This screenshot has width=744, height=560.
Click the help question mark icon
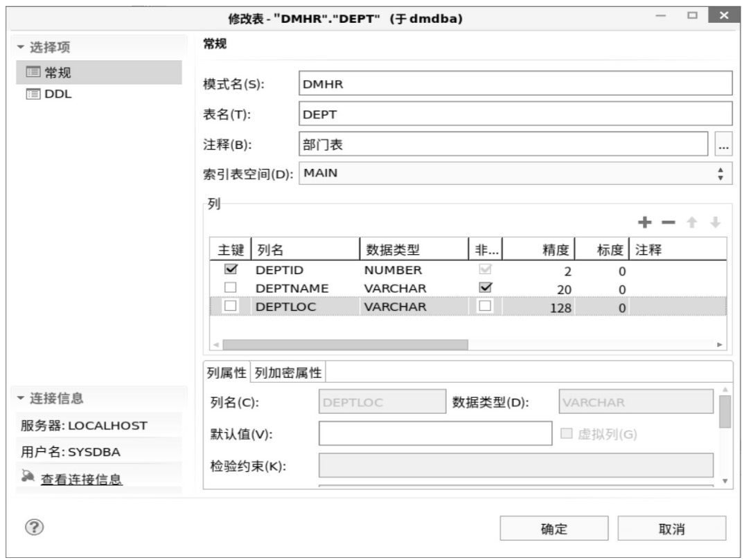(x=31, y=526)
